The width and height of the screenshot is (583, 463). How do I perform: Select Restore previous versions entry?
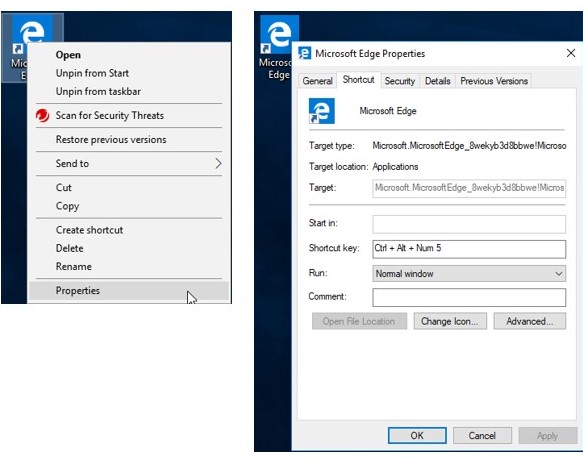(x=111, y=139)
